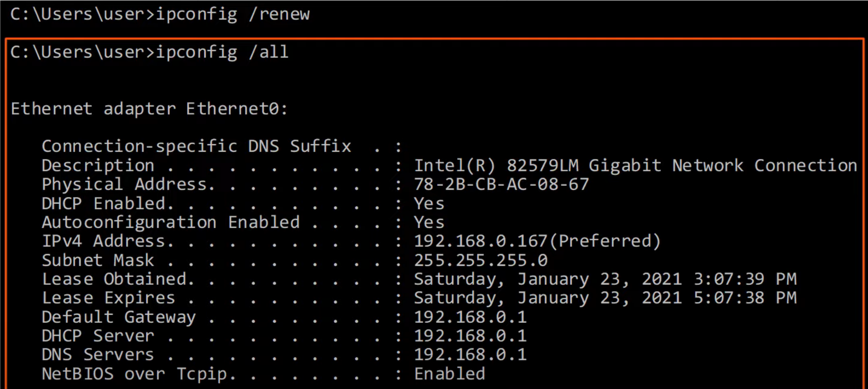Viewport: 868px width, 389px height.
Task: Click the Autoconfiguration Enabled Yes value
Action: 429,222
